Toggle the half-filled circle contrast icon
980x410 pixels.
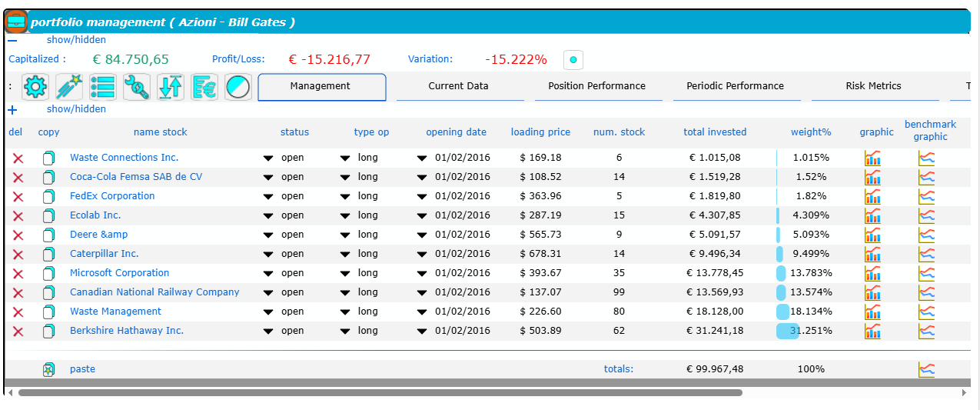238,87
